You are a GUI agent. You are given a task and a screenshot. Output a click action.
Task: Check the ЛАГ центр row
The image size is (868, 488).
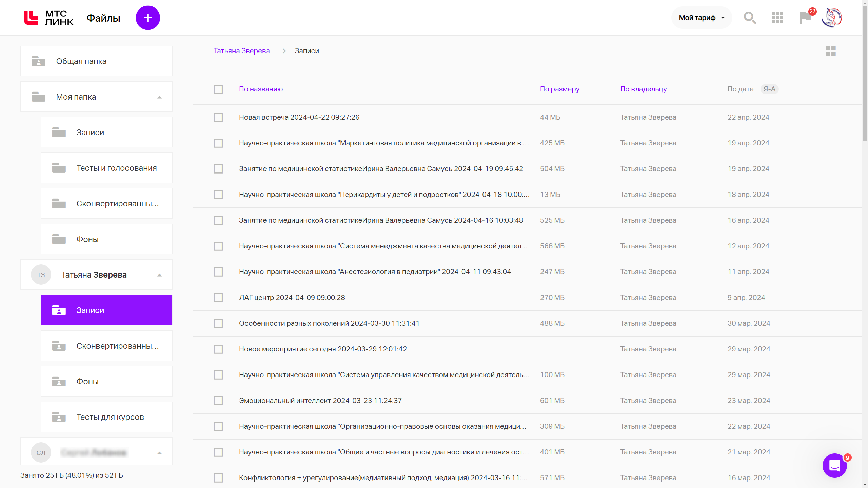[x=218, y=298]
